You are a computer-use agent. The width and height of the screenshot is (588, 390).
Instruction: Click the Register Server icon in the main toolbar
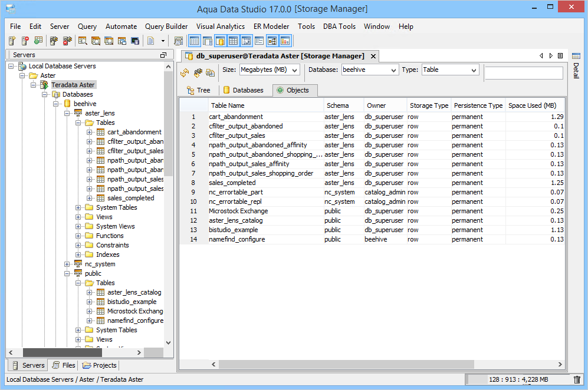[12, 41]
